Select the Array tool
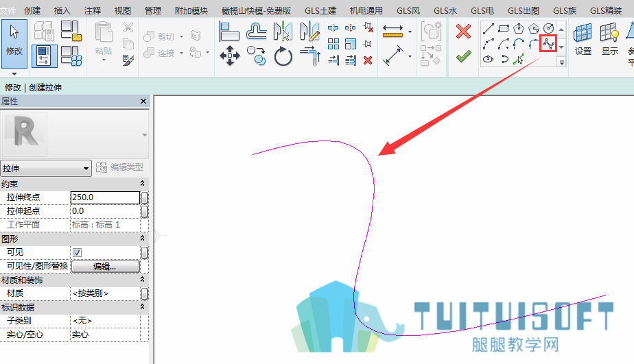634x364 pixels. [x=333, y=44]
